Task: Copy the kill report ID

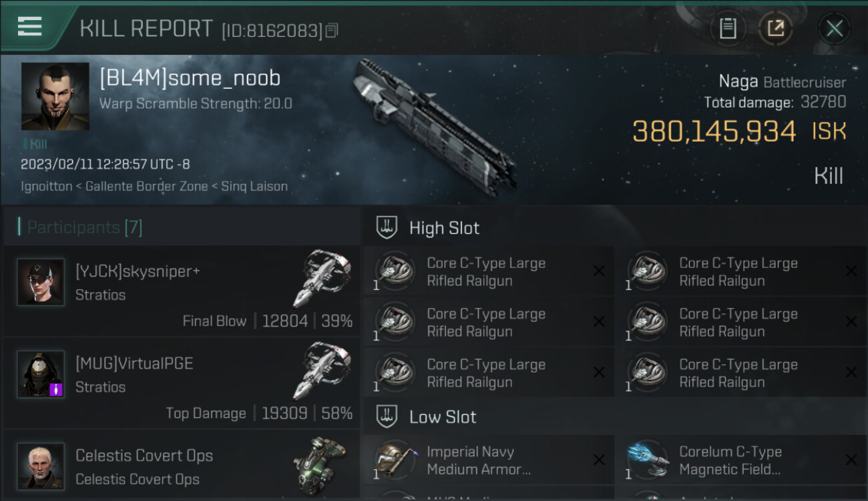Action: (332, 30)
